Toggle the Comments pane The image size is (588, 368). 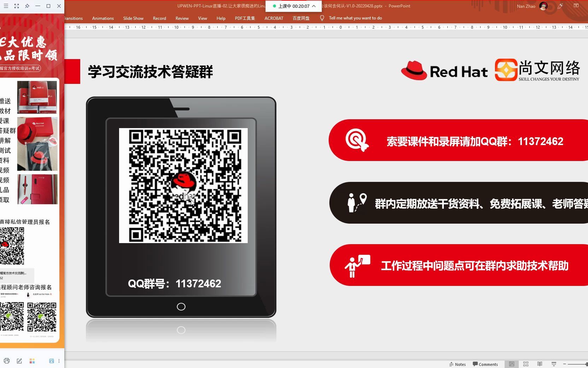(486, 364)
